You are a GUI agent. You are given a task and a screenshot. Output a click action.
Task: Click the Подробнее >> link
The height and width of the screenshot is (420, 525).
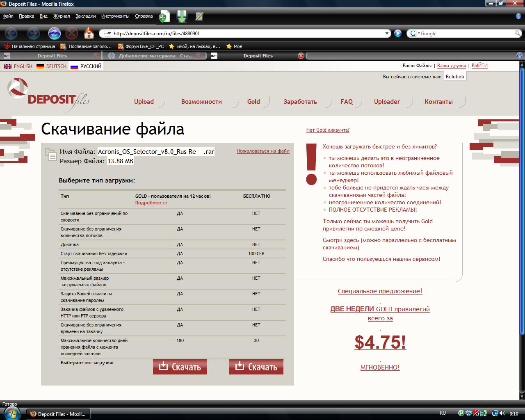pos(151,203)
